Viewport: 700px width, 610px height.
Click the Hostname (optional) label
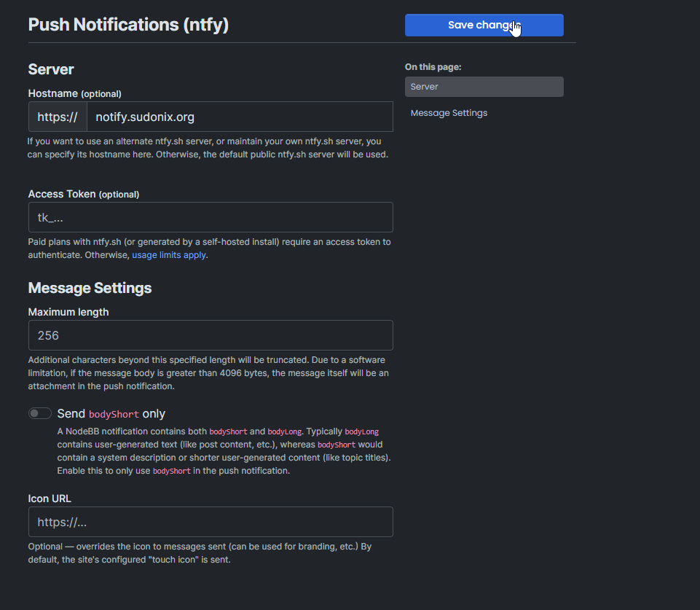74,93
